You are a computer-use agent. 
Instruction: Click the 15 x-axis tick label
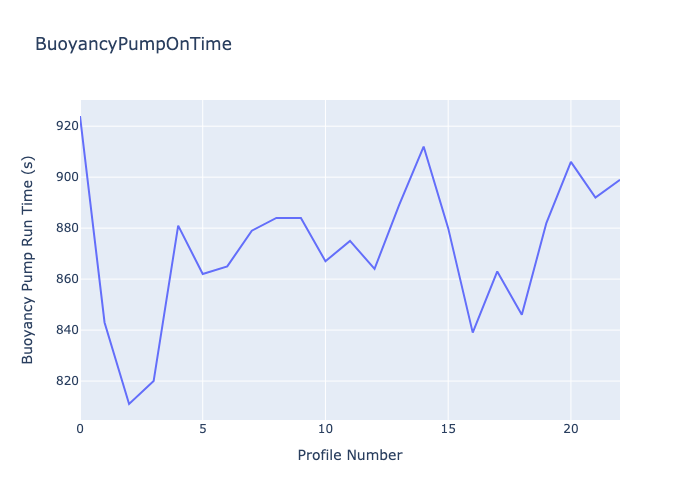448,429
